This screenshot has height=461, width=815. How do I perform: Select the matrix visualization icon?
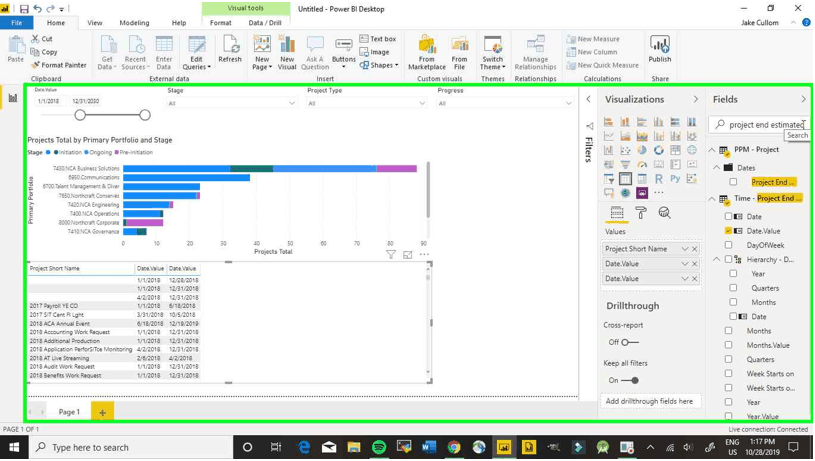[x=642, y=179]
